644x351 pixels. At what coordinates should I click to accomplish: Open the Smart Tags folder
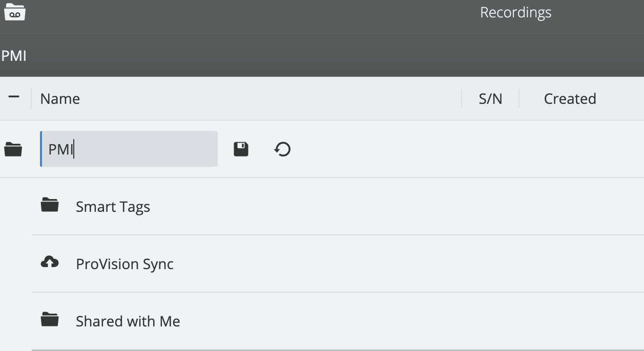[x=113, y=206]
